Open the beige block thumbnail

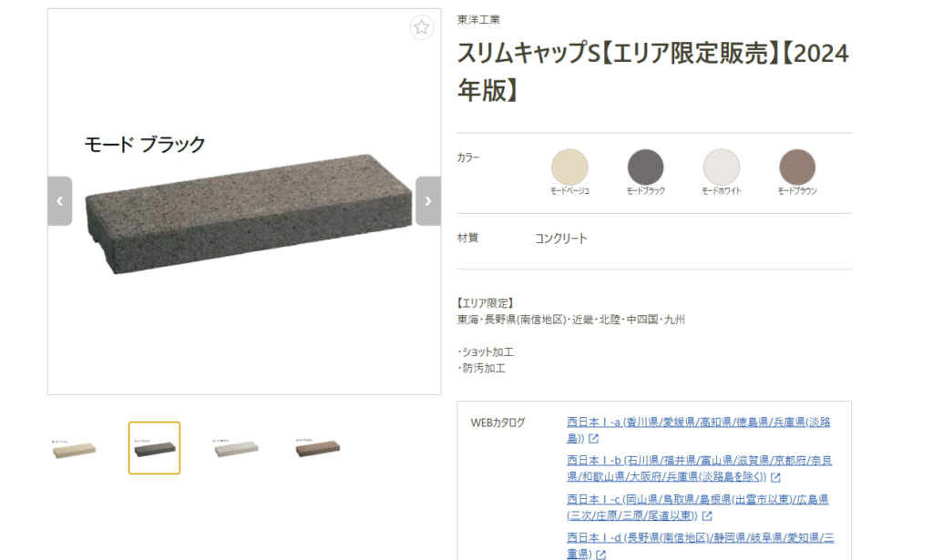[74, 448]
